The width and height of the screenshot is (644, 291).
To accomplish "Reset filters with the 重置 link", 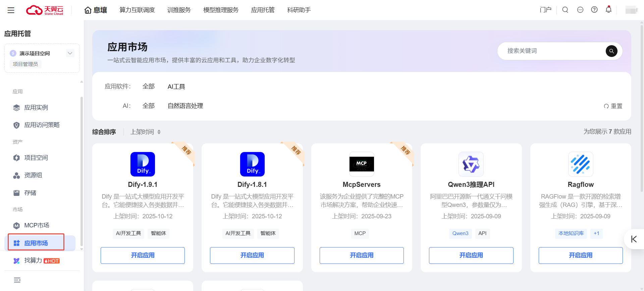I will click(x=613, y=106).
